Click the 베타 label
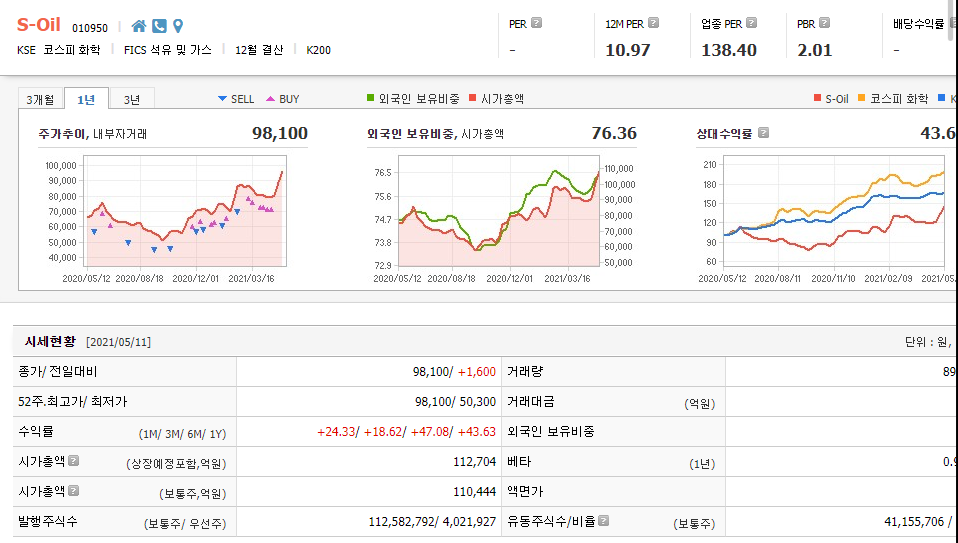Screen dimensions: 958x543 coord(519,461)
